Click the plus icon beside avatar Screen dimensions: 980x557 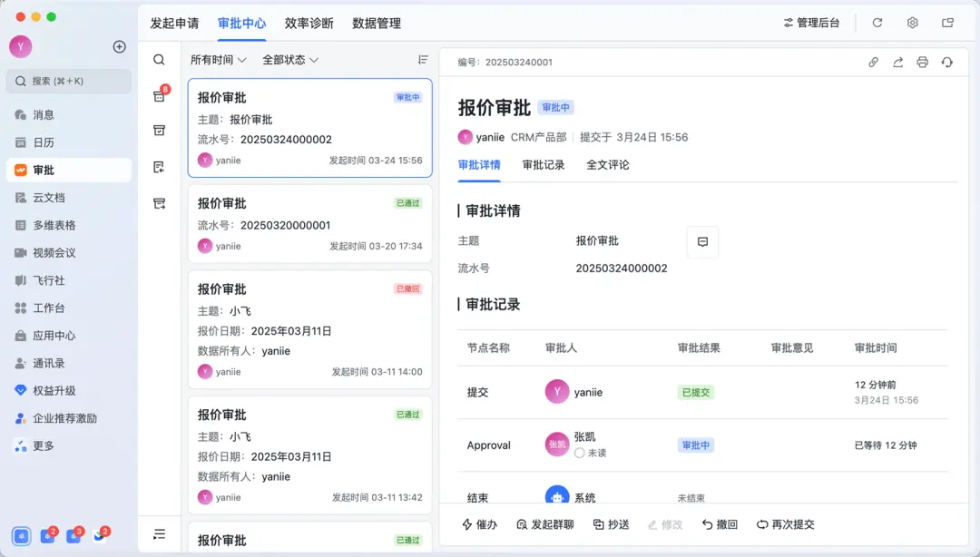[x=120, y=47]
